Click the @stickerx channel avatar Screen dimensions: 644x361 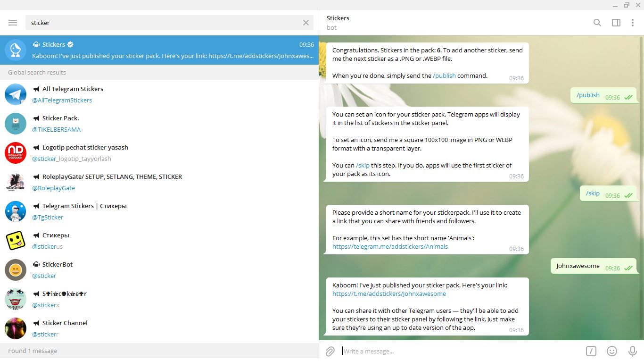pyautogui.click(x=16, y=299)
